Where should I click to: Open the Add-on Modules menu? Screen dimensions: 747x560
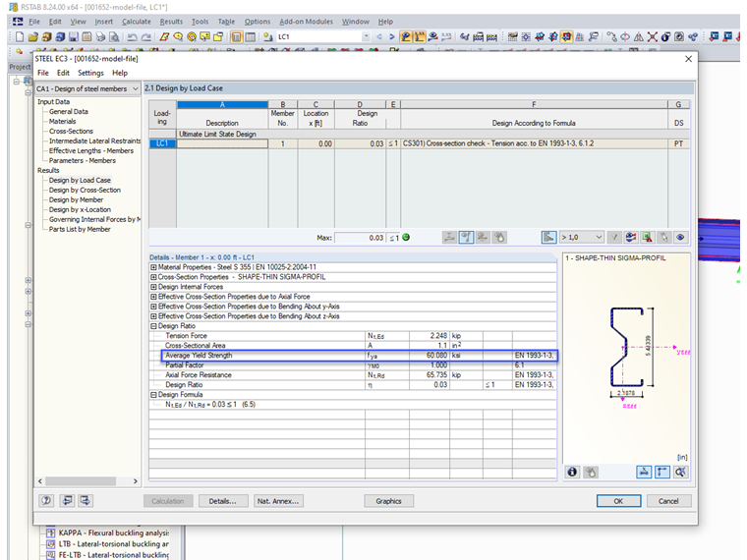(x=306, y=22)
